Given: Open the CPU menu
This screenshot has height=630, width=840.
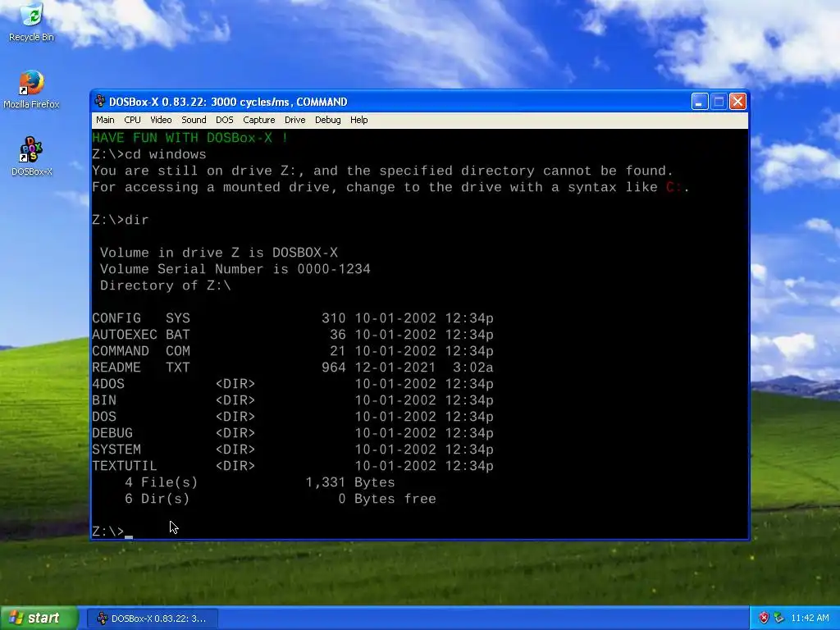Looking at the screenshot, I should [132, 120].
